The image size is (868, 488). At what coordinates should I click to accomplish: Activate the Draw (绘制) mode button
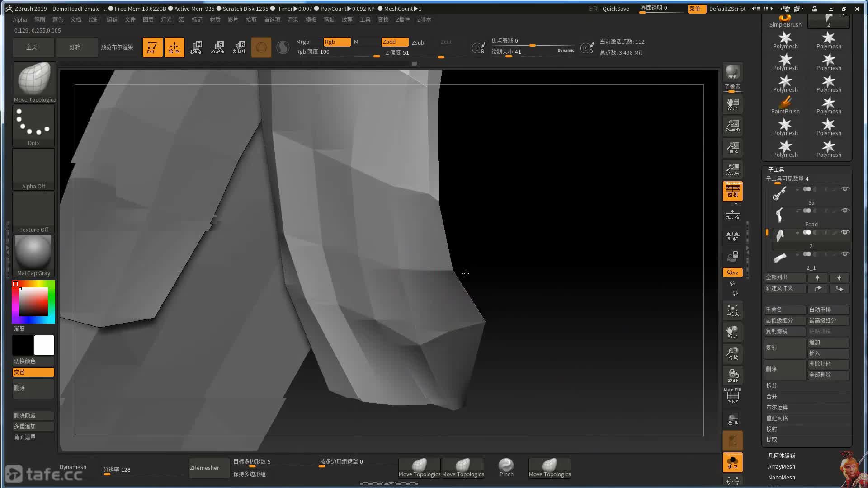point(174,47)
